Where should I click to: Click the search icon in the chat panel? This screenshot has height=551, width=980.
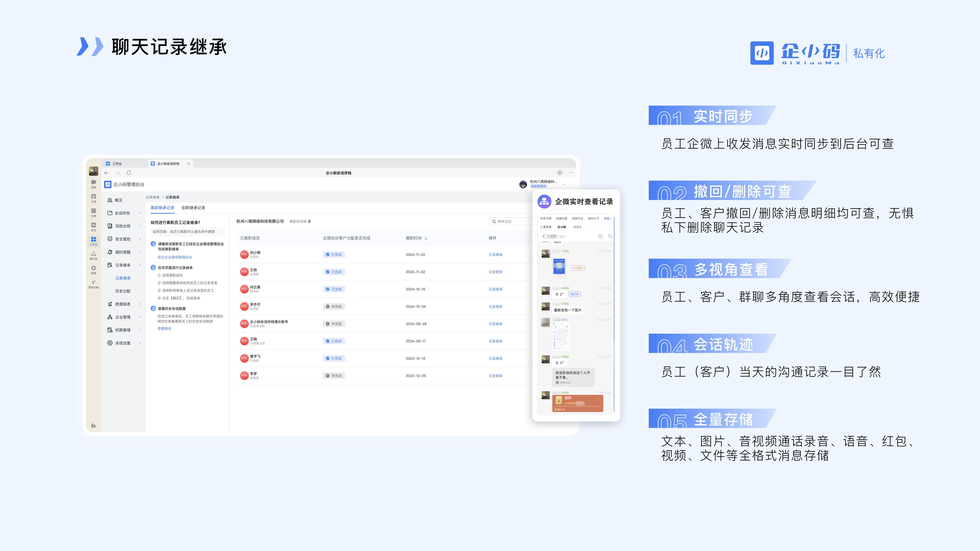(x=610, y=237)
